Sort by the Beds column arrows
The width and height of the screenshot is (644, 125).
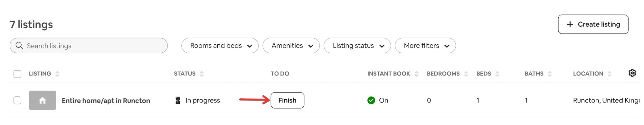pyautogui.click(x=497, y=74)
